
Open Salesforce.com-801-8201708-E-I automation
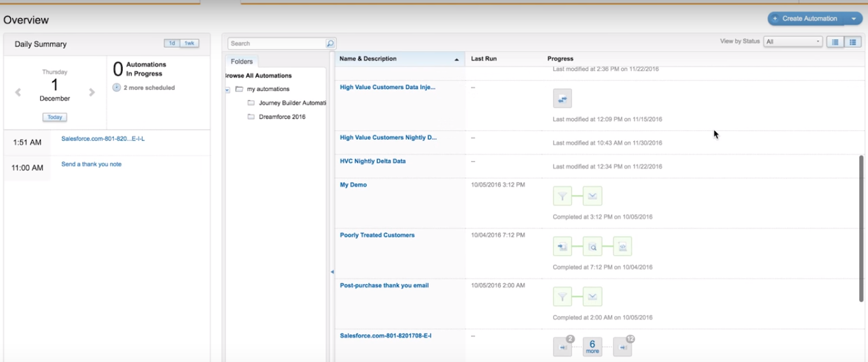click(386, 335)
